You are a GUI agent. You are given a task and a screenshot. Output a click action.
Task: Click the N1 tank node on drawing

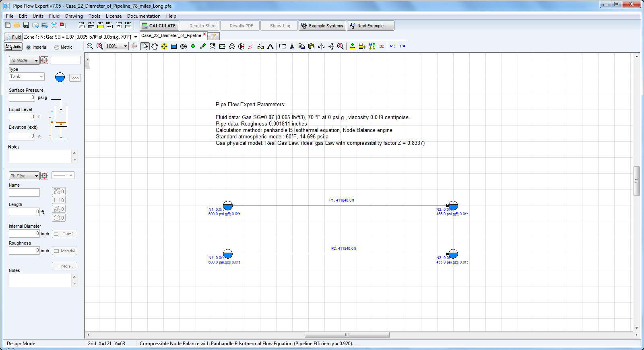pos(228,206)
